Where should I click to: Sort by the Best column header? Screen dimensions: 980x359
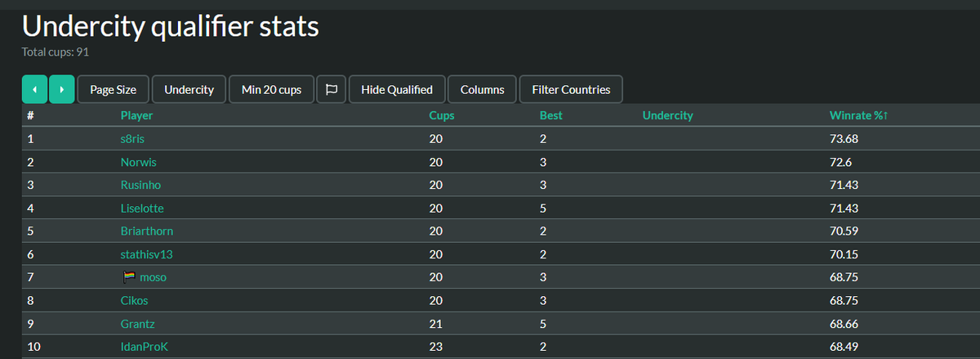tap(551, 115)
